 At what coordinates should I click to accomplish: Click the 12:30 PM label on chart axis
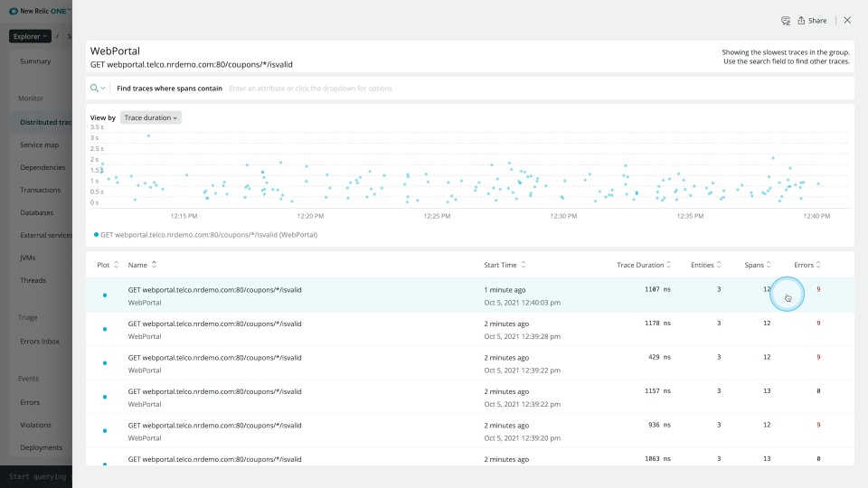pyautogui.click(x=563, y=216)
